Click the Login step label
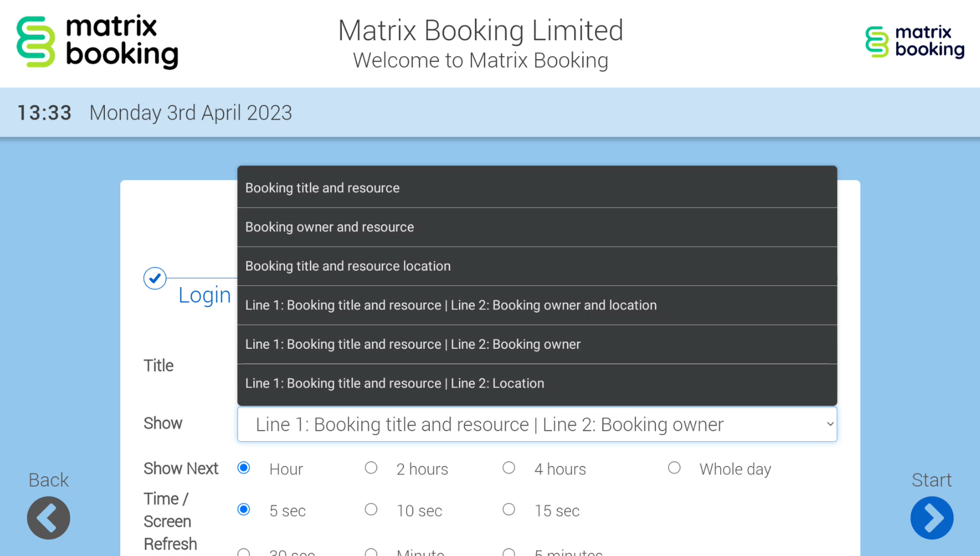980x556 pixels. tap(204, 295)
